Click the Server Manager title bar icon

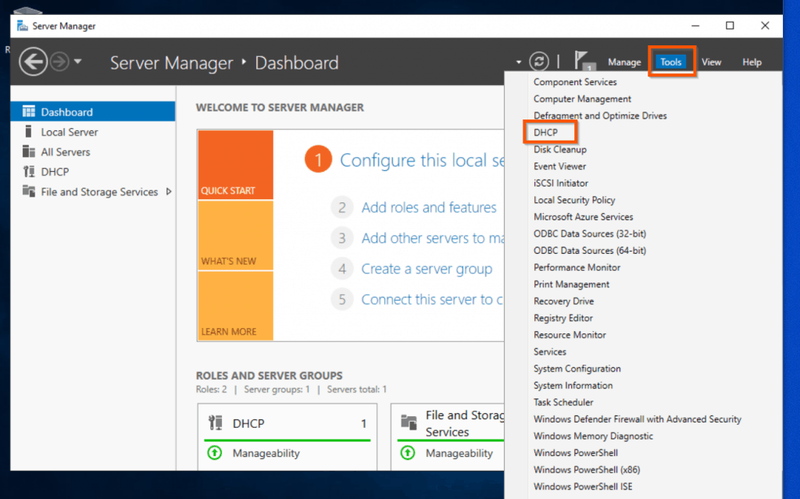tap(22, 26)
